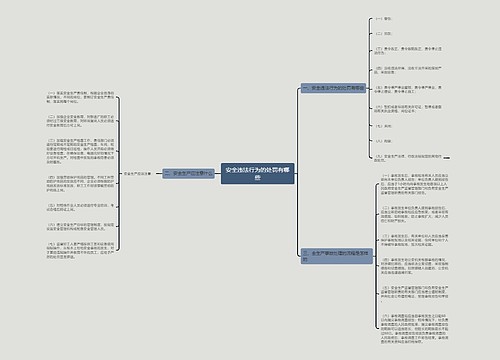Select the last left item (七) under branch 二
Viewport: 500px width, 360px height.
tap(80, 250)
